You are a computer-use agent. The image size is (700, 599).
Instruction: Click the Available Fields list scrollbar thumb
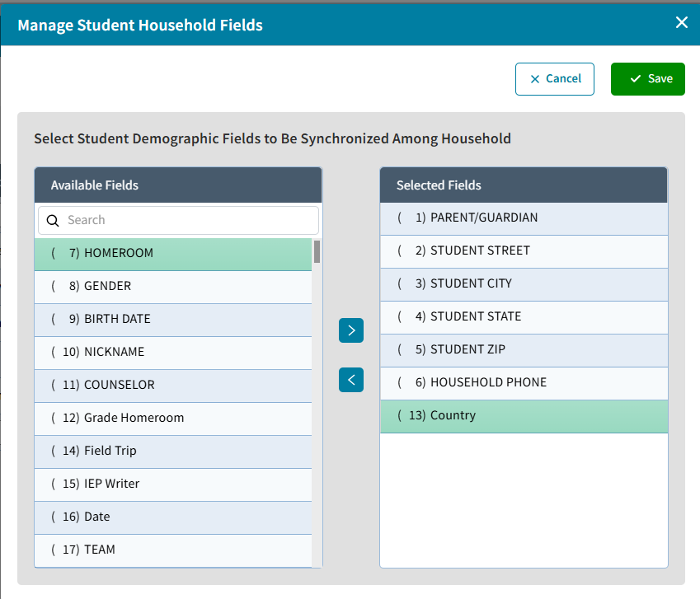click(x=317, y=251)
